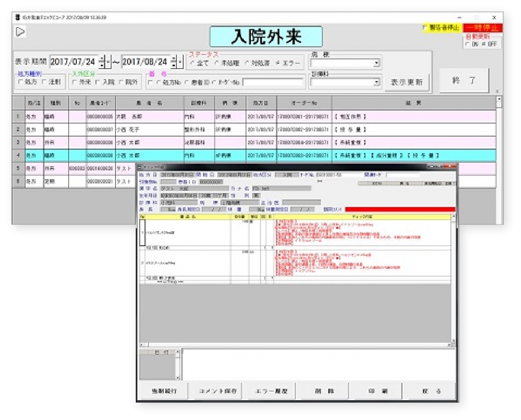Click the 【相互作用】 result in row 1
This screenshot has height=420, width=521.
pos(351,116)
